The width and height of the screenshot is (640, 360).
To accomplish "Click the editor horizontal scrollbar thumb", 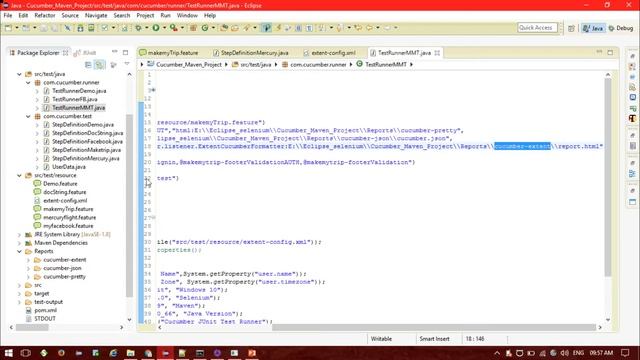I will pyautogui.click(x=434, y=327).
